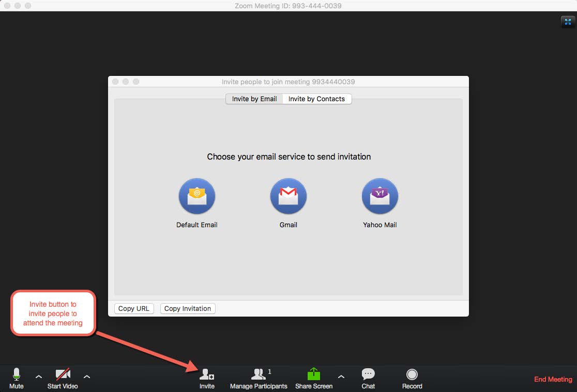Open audio settings chevron next to Mute

coord(38,378)
